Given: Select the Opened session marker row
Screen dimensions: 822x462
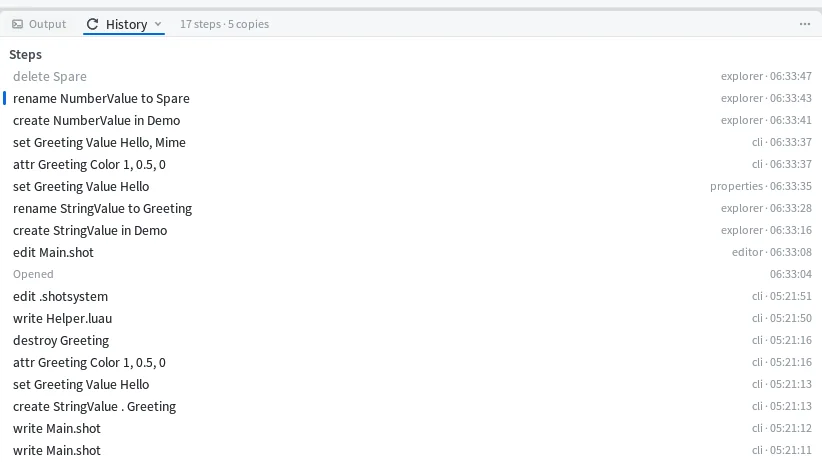Looking at the screenshot, I should click(411, 274).
